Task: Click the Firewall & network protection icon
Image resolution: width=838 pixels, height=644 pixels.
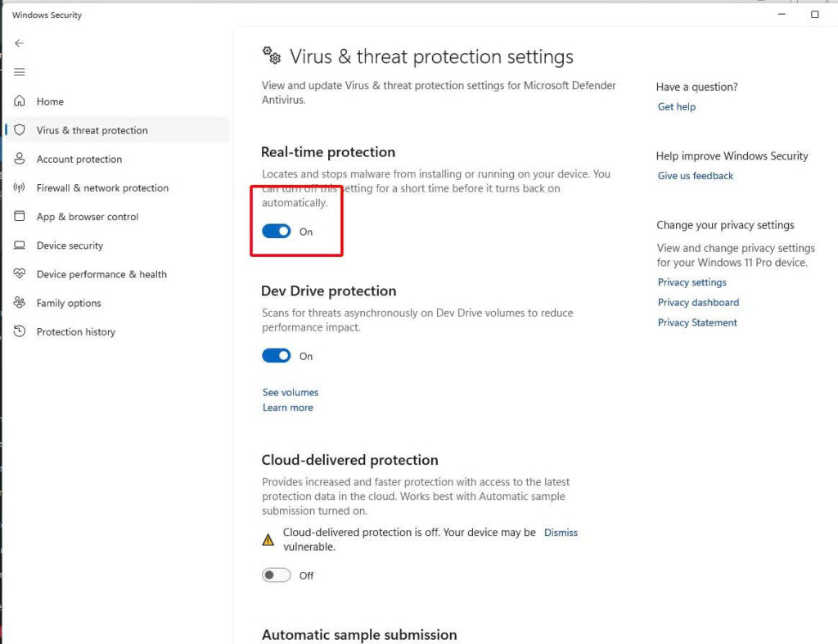Action: click(20, 188)
